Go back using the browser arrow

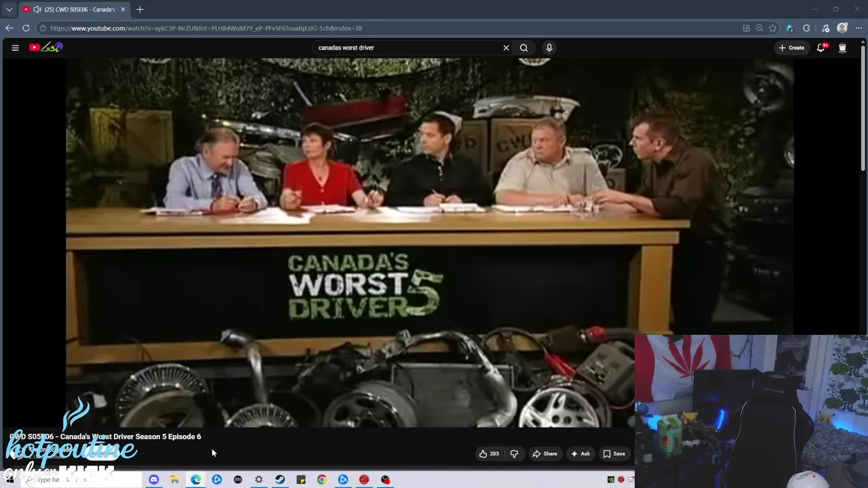click(9, 28)
